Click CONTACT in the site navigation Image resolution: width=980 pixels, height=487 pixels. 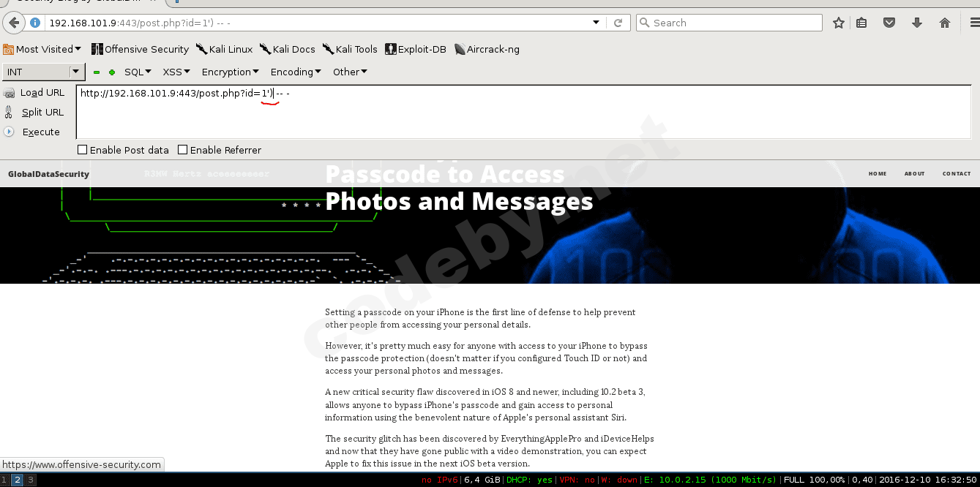click(x=957, y=174)
